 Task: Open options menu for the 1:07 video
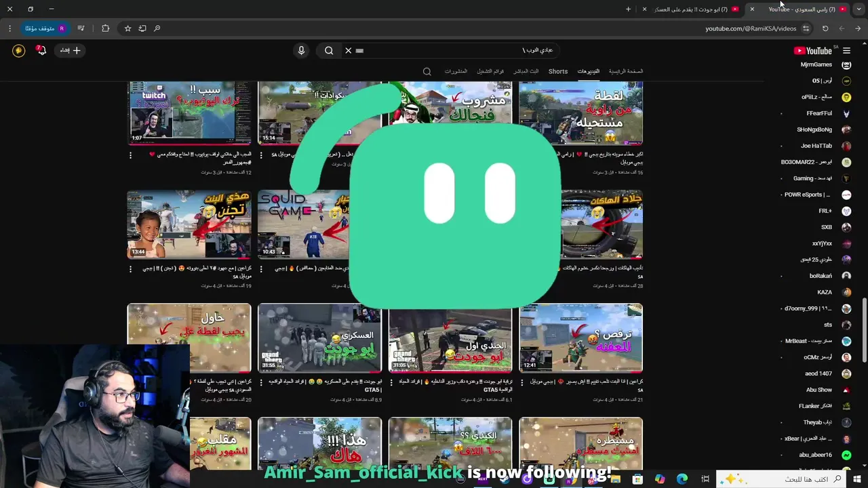click(131, 155)
